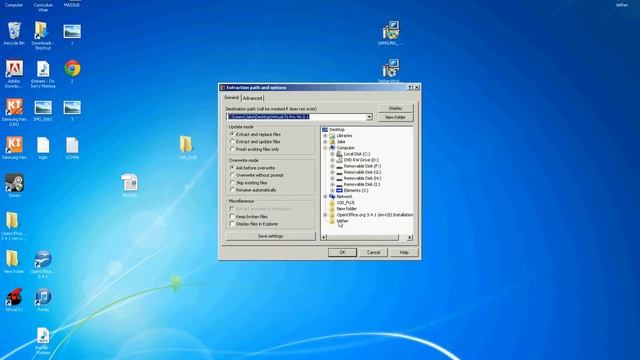640x360 pixels.
Task: Launch OpenOffice.org 3.4.1 globe shortcut
Action: tap(42, 259)
